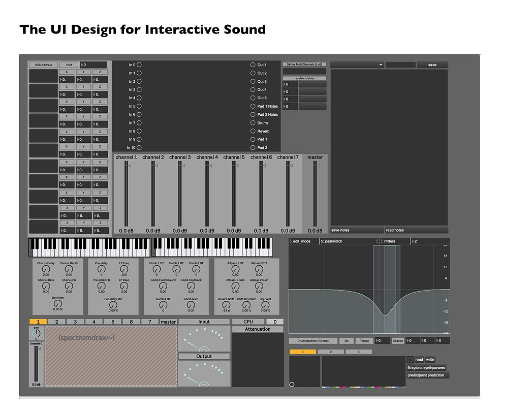The image size is (532, 411).
Task: Click the read notes button
Action: coord(417,230)
